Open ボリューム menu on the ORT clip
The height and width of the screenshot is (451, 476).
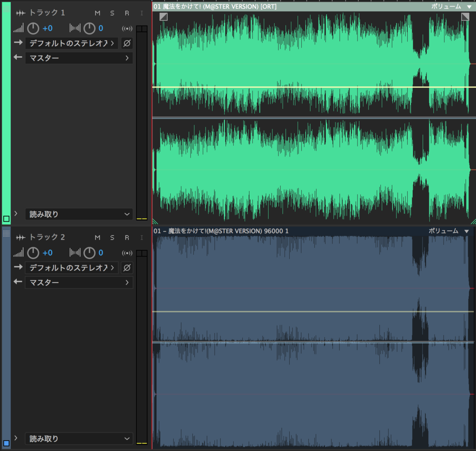451,7
